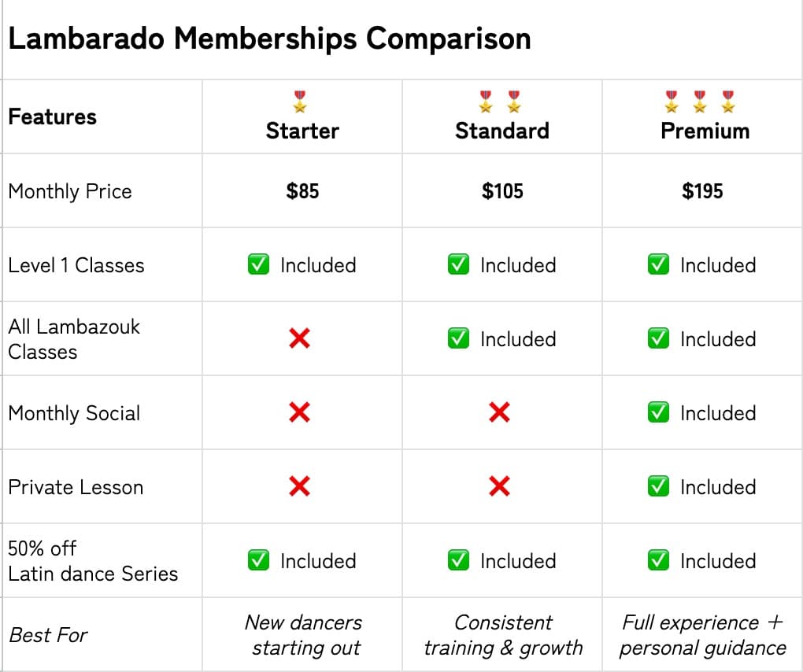This screenshot has width=803, height=672.
Task: Click green checkmark for Premium Monthly Social
Action: (x=658, y=413)
